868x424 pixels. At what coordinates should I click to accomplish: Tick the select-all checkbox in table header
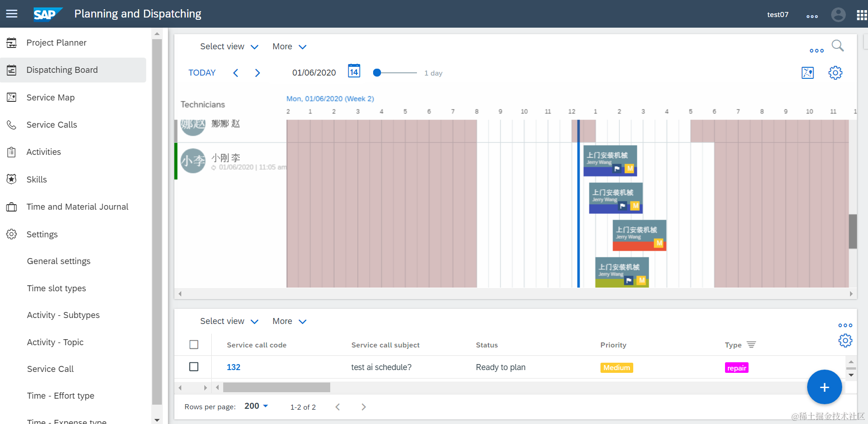point(194,345)
